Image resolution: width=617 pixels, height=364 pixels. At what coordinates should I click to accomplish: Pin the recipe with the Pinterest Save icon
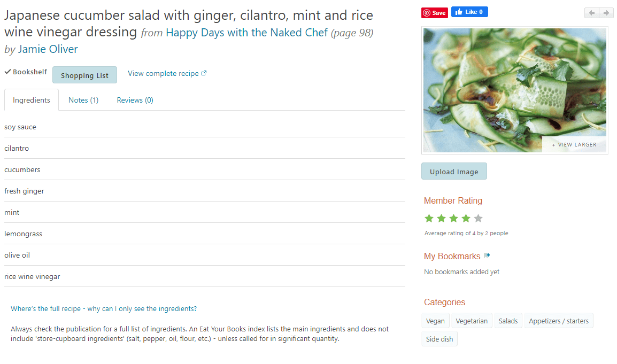tap(434, 12)
